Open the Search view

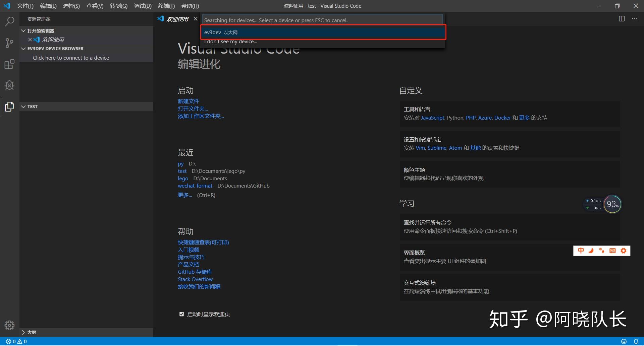[x=9, y=21]
